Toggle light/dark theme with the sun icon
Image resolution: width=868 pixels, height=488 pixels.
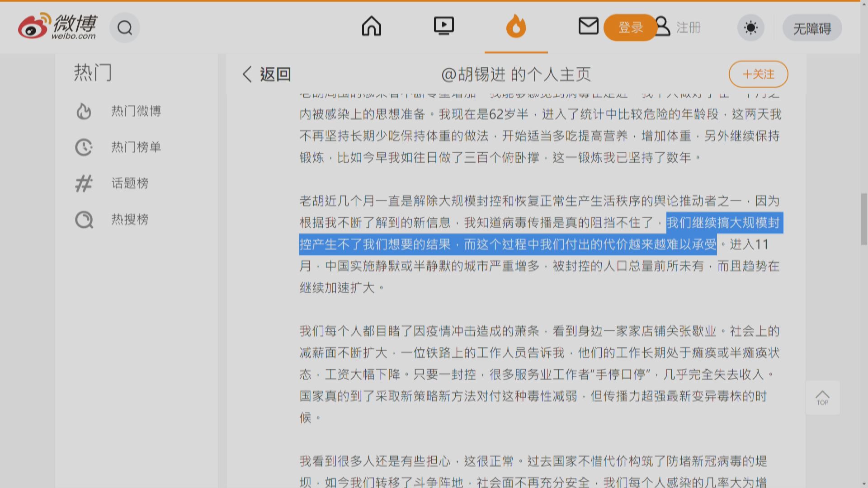click(x=750, y=27)
